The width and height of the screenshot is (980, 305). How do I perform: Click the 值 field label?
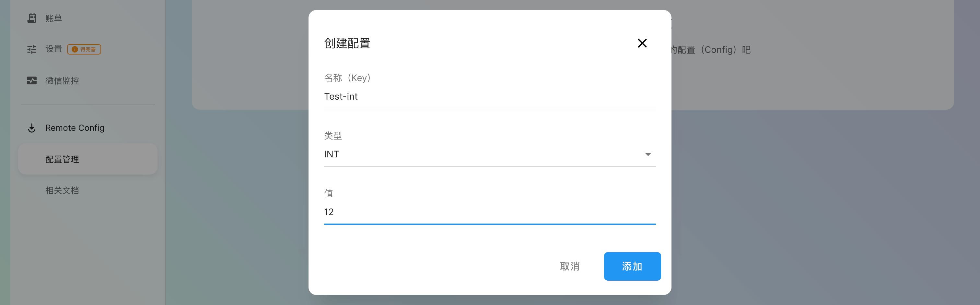click(328, 193)
